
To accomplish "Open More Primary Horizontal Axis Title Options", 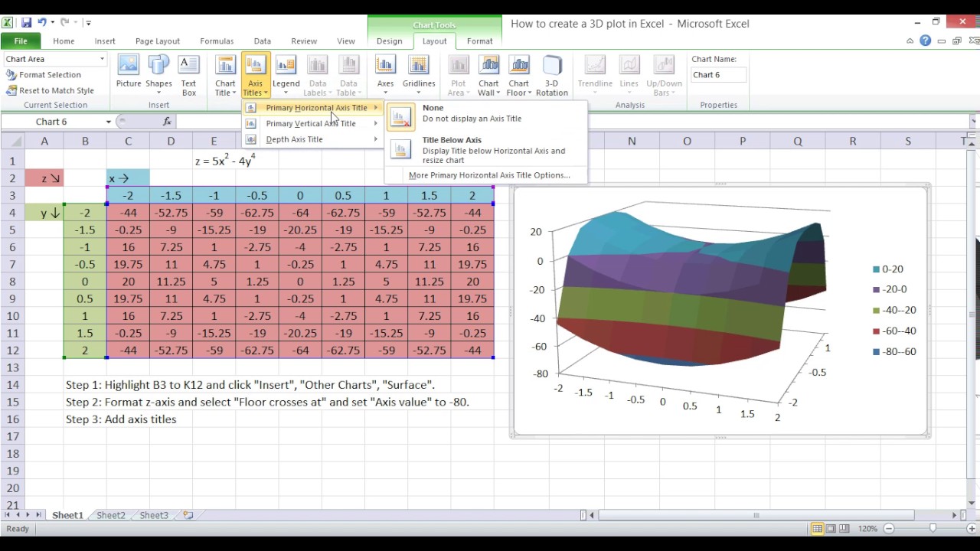I will click(489, 175).
